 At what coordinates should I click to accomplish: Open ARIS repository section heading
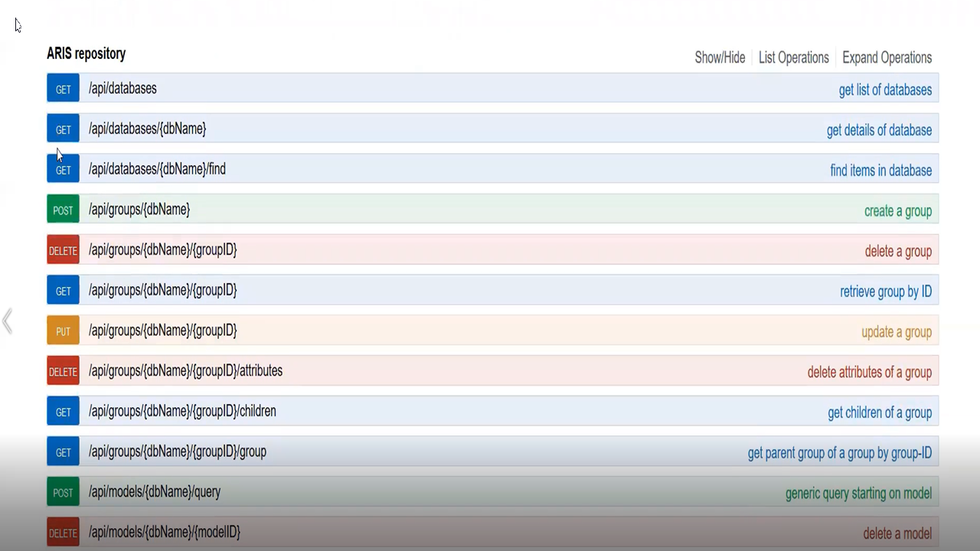tap(86, 54)
